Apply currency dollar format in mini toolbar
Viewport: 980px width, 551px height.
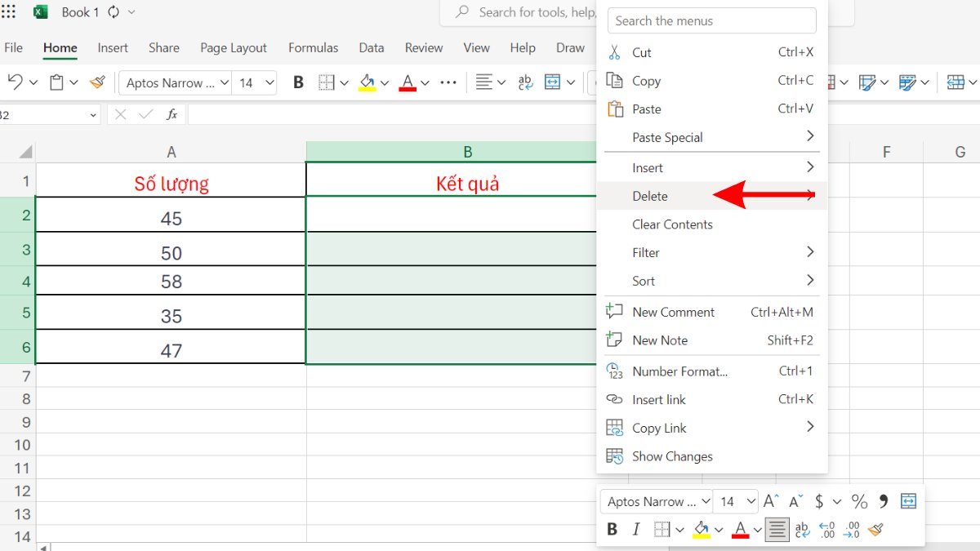(819, 501)
